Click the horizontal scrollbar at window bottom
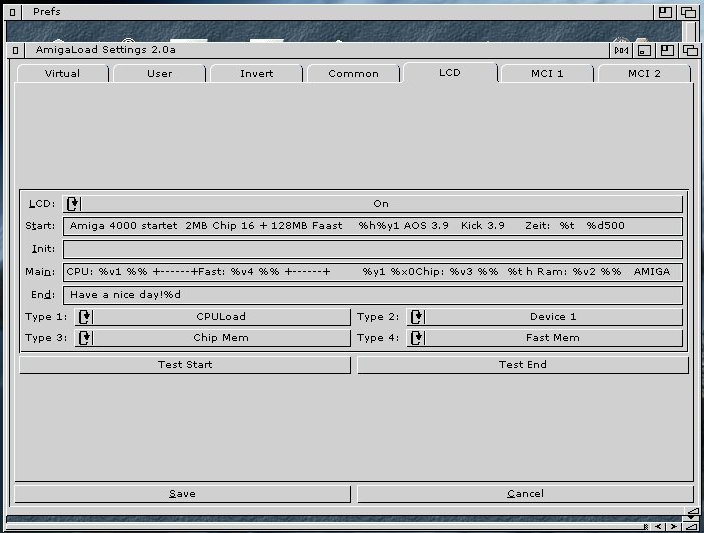704x533 pixels. click(x=320, y=525)
